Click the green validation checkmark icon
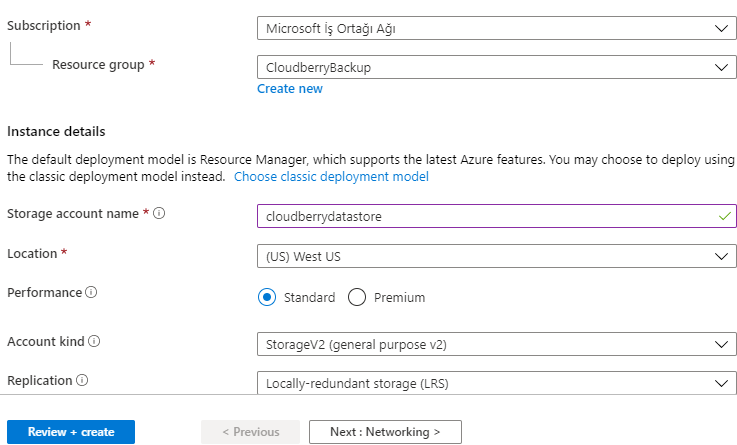The height and width of the screenshot is (445, 737). pyautogui.click(x=724, y=216)
